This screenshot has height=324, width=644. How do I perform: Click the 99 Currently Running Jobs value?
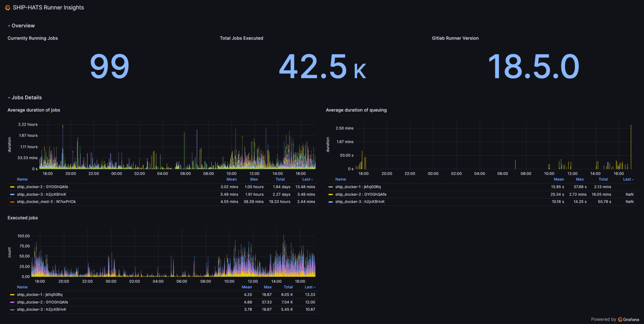pyautogui.click(x=109, y=66)
